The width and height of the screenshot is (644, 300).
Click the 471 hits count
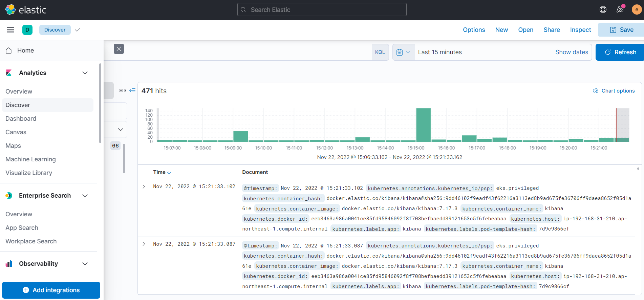pyautogui.click(x=154, y=91)
